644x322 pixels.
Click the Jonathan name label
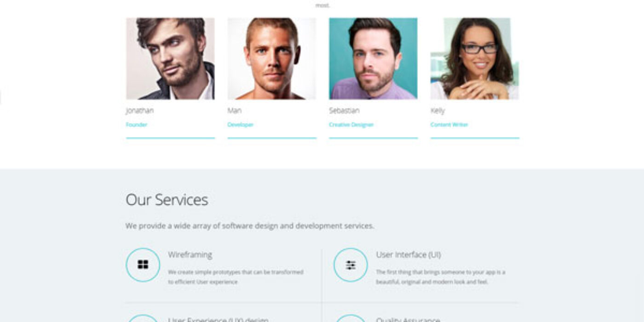click(x=140, y=110)
